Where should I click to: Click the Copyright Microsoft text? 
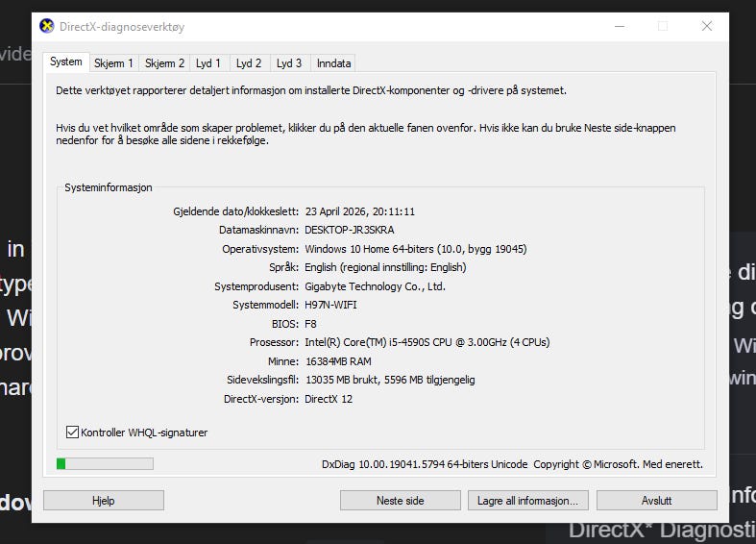[x=618, y=464]
